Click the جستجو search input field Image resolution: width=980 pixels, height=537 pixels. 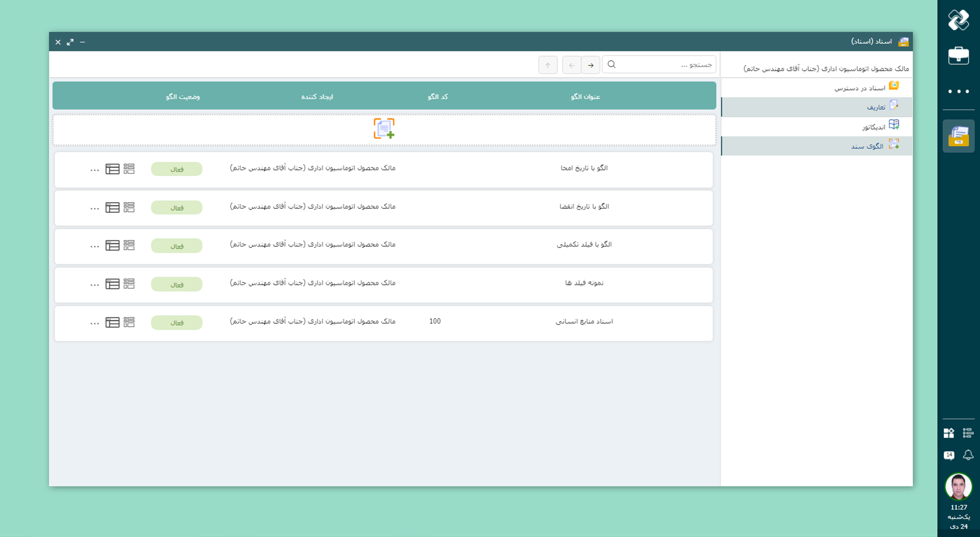point(664,65)
